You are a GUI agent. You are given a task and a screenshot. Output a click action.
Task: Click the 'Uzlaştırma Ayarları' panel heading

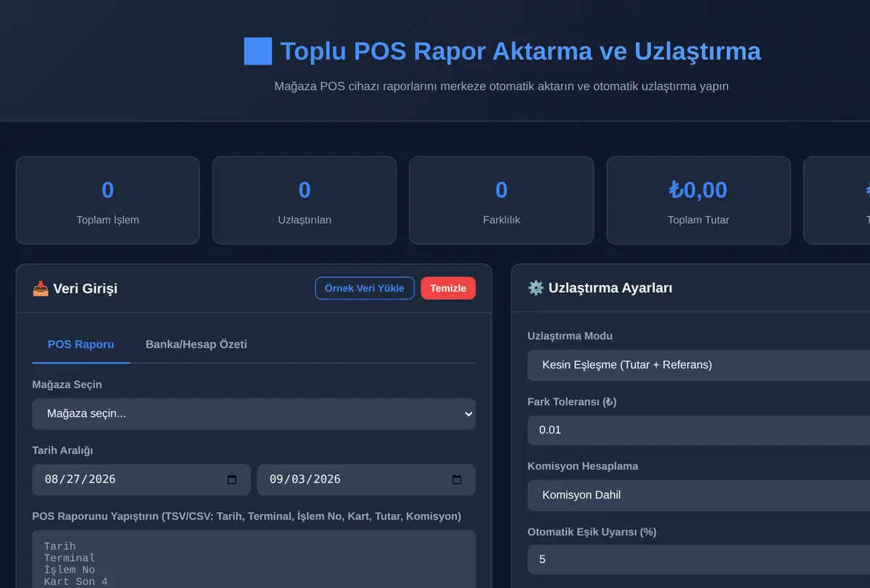pos(610,288)
